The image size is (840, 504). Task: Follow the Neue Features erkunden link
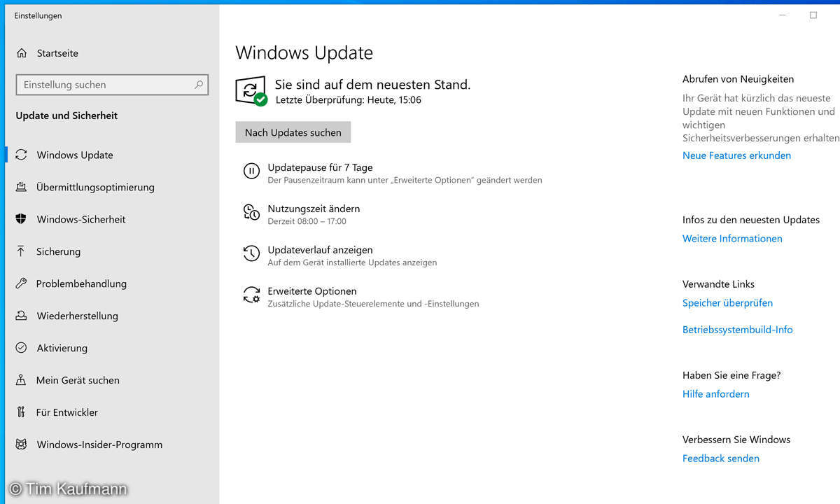pyautogui.click(x=736, y=156)
